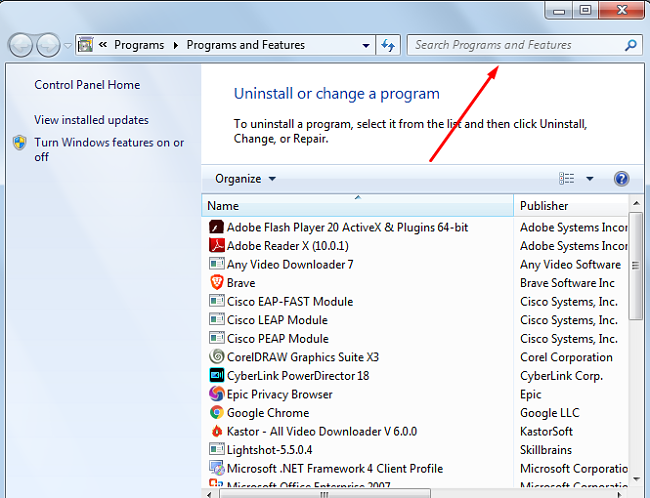The width and height of the screenshot is (650, 498).
Task: Click the Adobe Flash Player icon
Action: pos(216,227)
